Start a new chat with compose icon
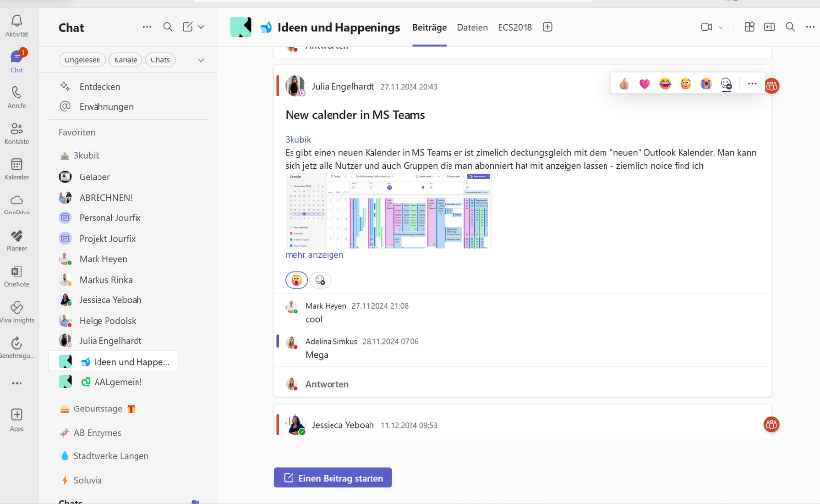 pyautogui.click(x=188, y=27)
